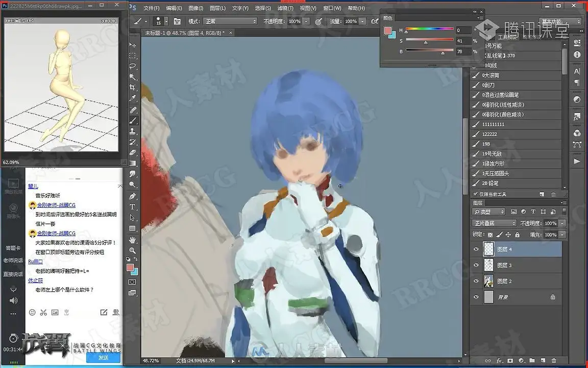Screen dimensions: 588x368
Task: Select the Path Selection tool
Action: (132, 218)
